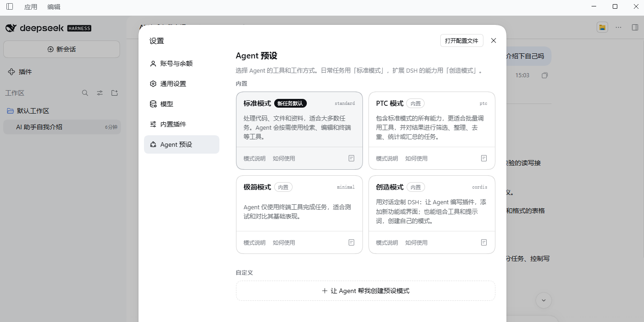
Task: Close the settings dialog with X icon
Action: (x=494, y=40)
